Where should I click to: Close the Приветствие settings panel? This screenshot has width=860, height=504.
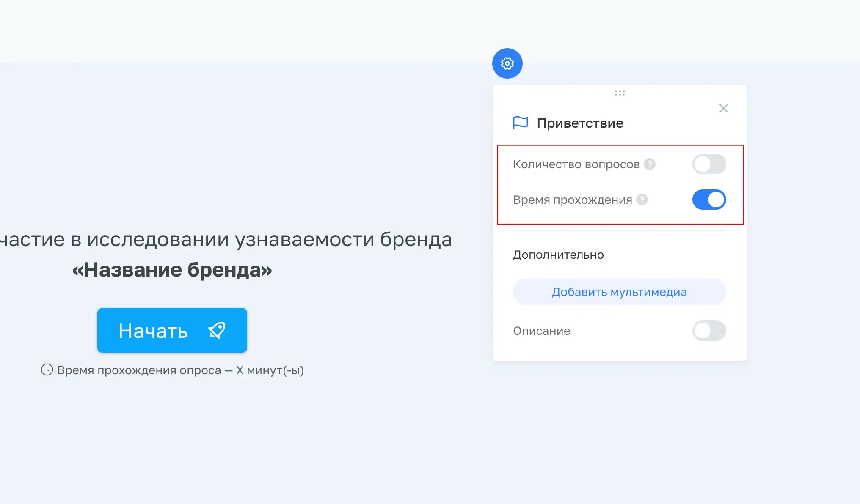[x=723, y=108]
